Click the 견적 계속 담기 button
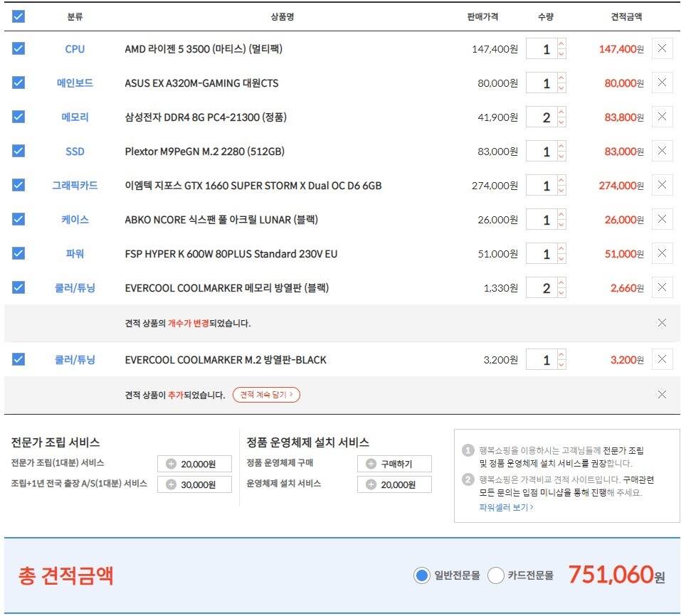This screenshot has height=616, width=681. pyautogui.click(x=266, y=395)
